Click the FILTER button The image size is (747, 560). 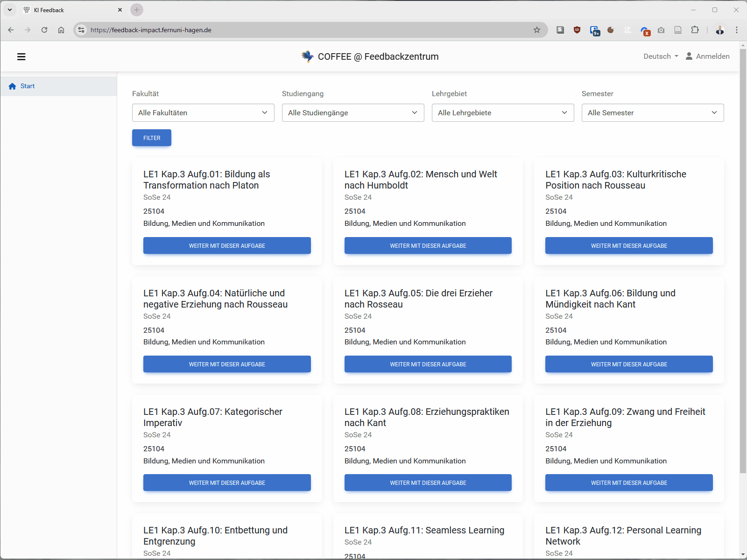pos(151,138)
